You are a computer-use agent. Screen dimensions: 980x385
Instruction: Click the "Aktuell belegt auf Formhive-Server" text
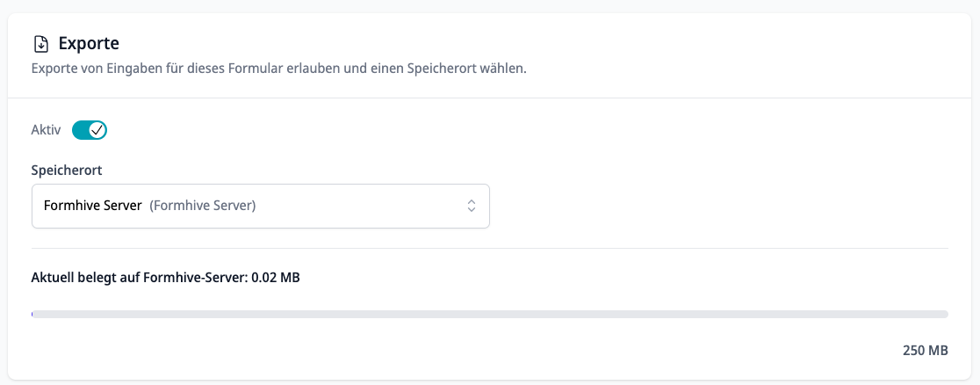pos(140,278)
